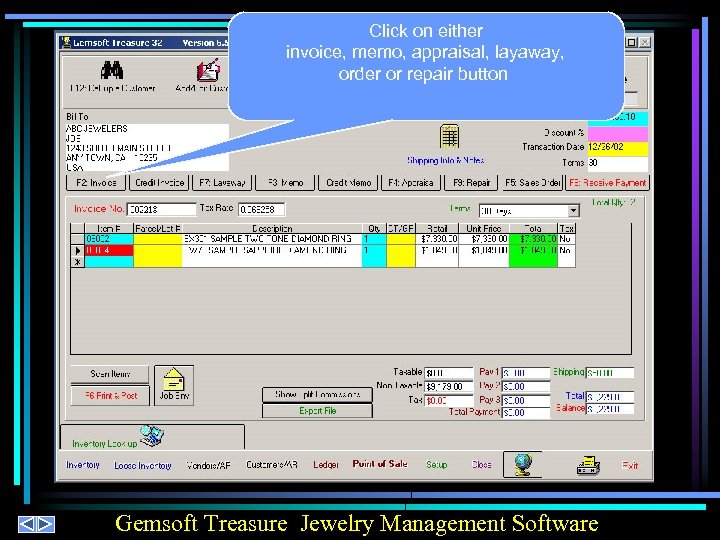
Task: Click the current-row arrow selector in grid
Action: pos(78,251)
